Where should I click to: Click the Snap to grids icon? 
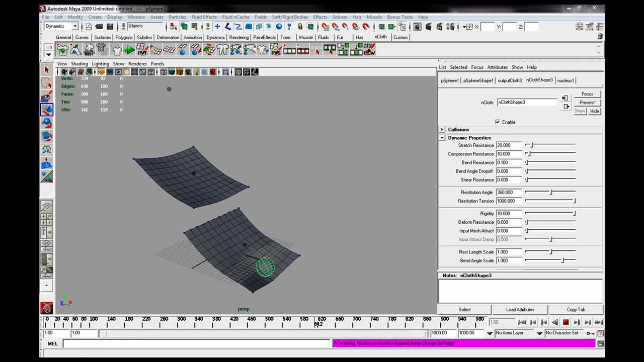(326, 27)
